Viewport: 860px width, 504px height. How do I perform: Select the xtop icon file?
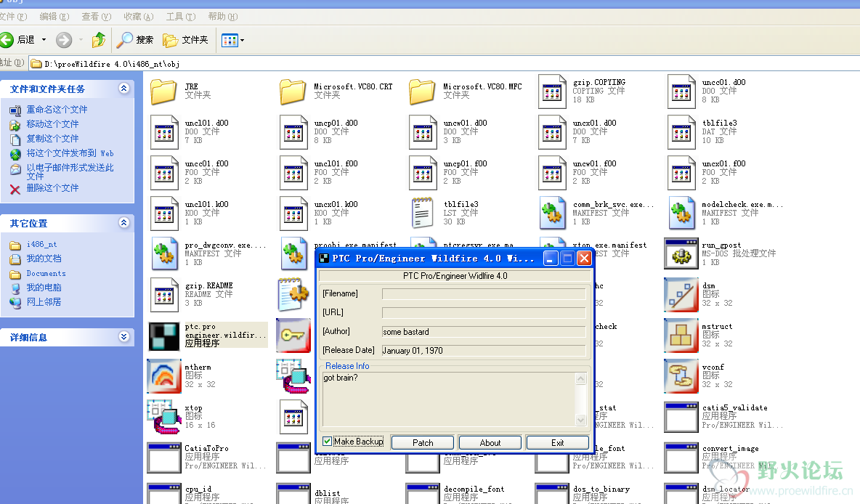pyautogui.click(x=164, y=417)
